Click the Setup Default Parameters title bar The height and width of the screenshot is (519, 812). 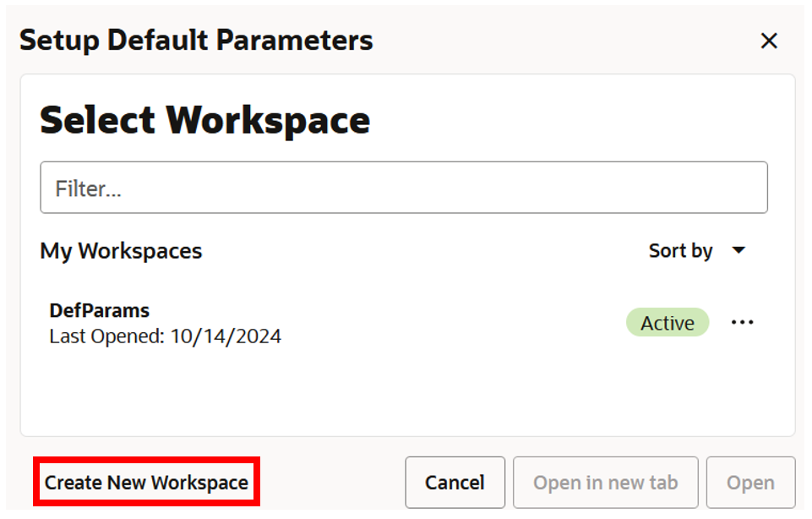[x=195, y=40]
